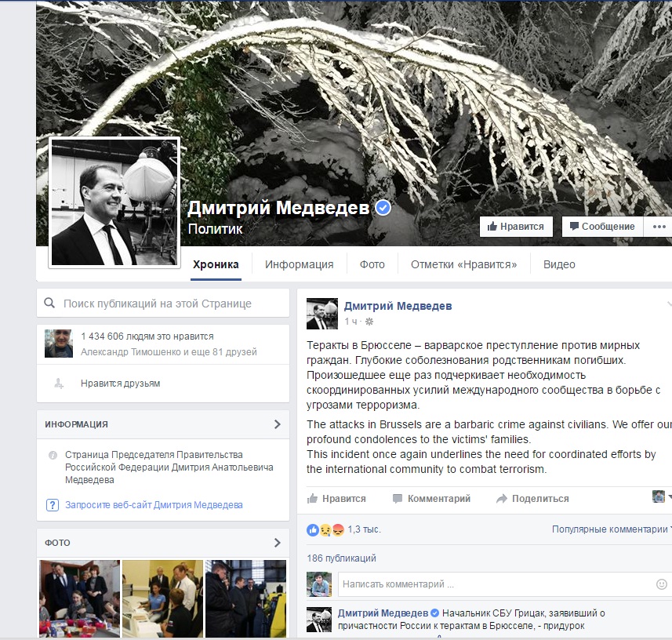Image resolution: width=672 pixels, height=640 pixels.
Task: Open the Популярные комментарии sorting dropdown
Action: point(610,529)
